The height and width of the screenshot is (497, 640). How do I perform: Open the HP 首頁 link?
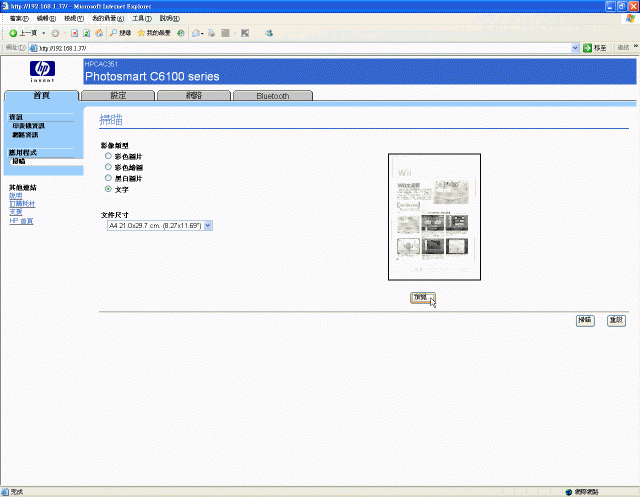[x=21, y=221]
